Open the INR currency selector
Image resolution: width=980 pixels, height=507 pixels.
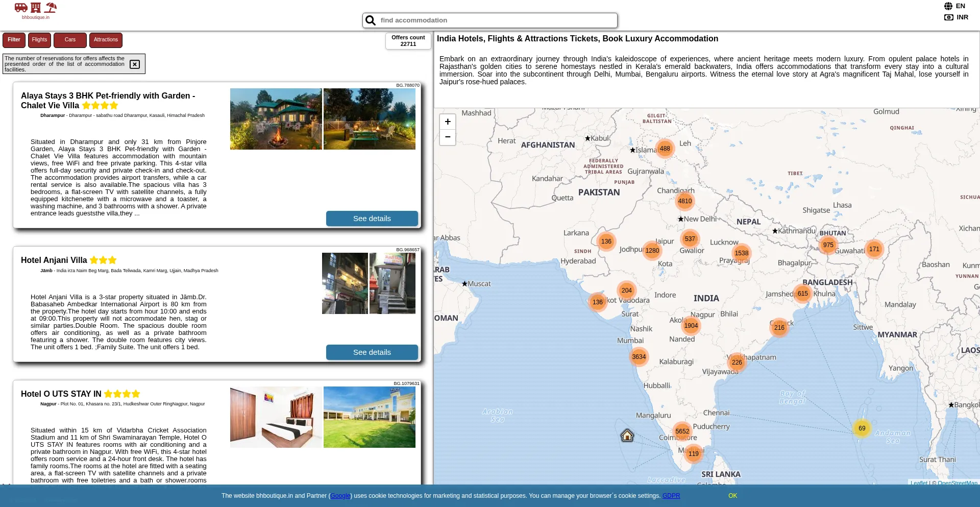(962, 17)
